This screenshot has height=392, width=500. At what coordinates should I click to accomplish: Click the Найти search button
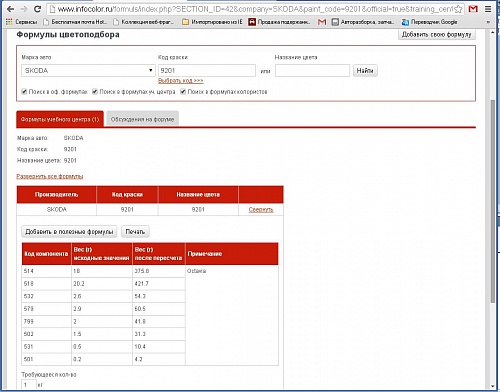(x=365, y=70)
